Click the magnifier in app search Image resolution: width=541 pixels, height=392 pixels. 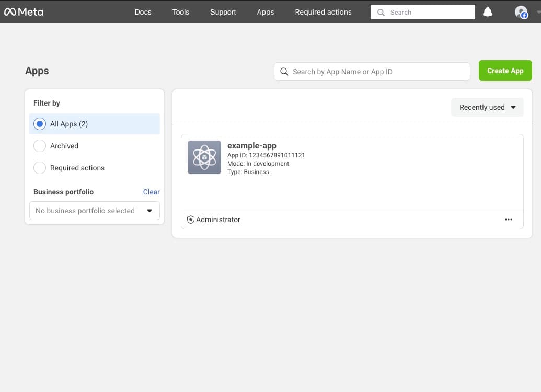click(284, 72)
